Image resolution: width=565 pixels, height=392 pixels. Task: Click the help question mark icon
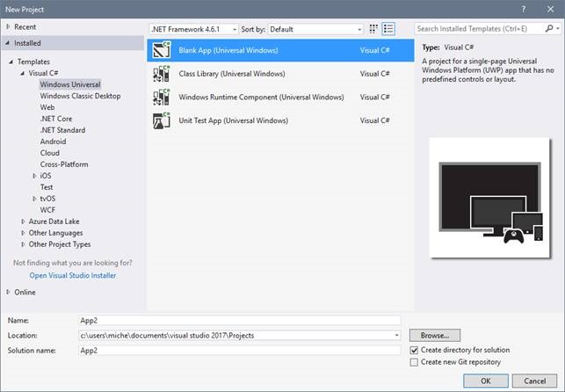(x=525, y=8)
